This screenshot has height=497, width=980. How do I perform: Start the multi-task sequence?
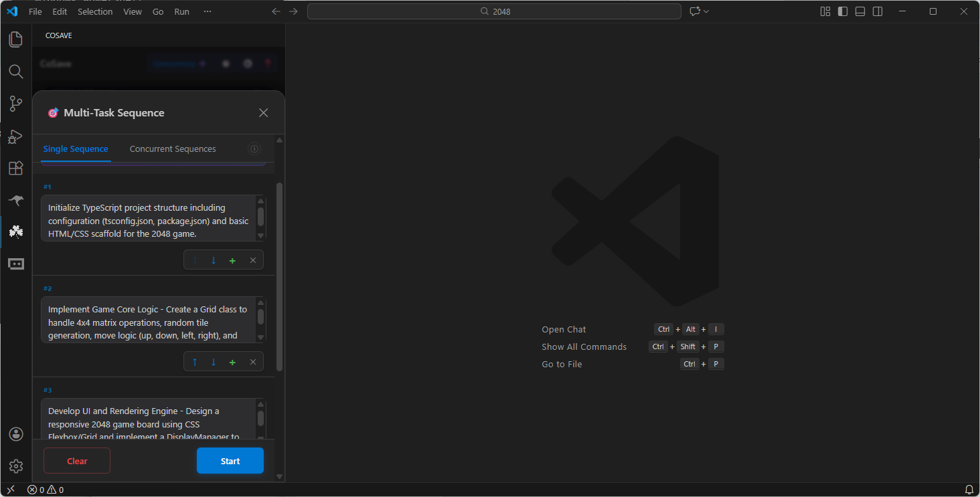[x=230, y=460]
